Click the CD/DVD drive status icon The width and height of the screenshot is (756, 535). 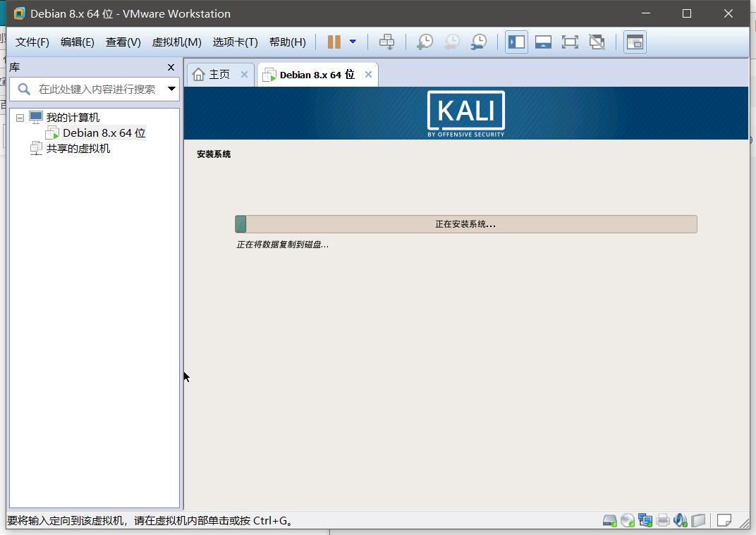pos(628,520)
